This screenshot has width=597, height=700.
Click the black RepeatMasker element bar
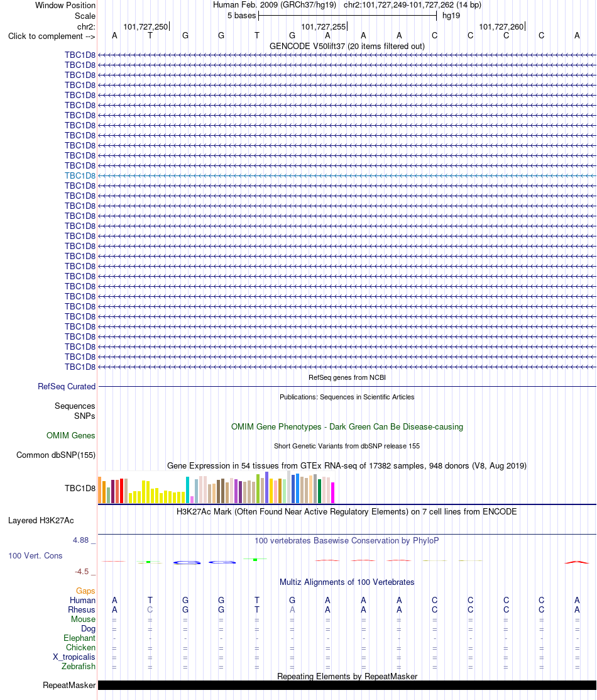347,686
